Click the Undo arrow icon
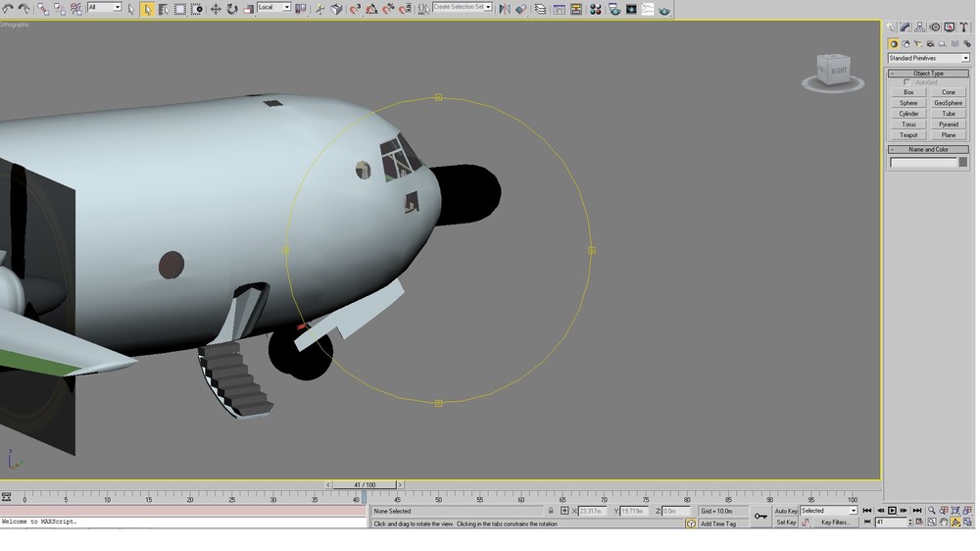Screen dimensions: 980x551 8,9
